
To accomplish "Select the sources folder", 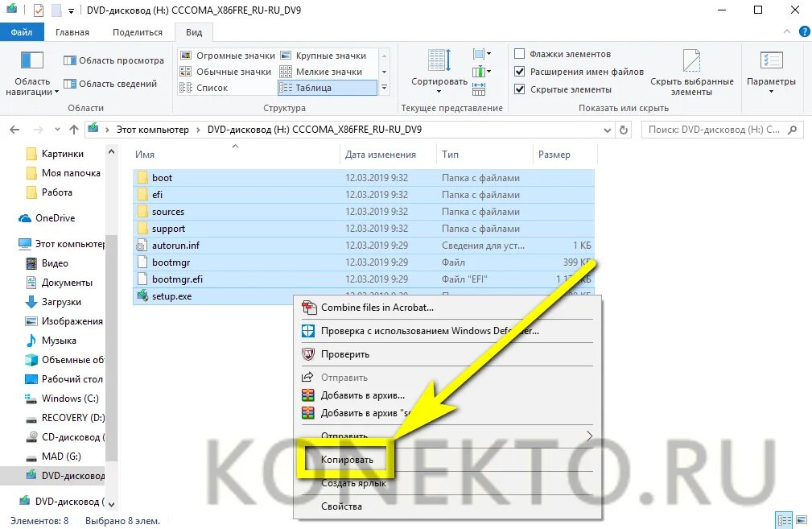I will (364, 212).
